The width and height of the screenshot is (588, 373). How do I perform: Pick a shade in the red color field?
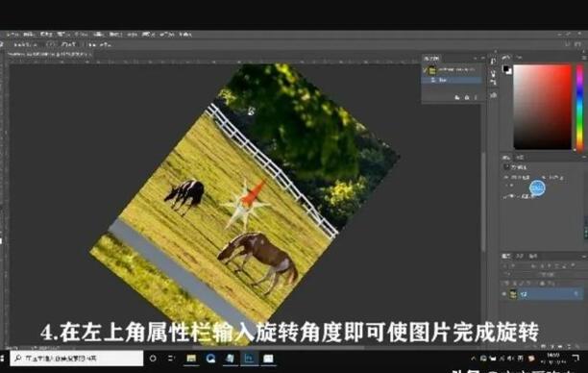pyautogui.click(x=542, y=108)
